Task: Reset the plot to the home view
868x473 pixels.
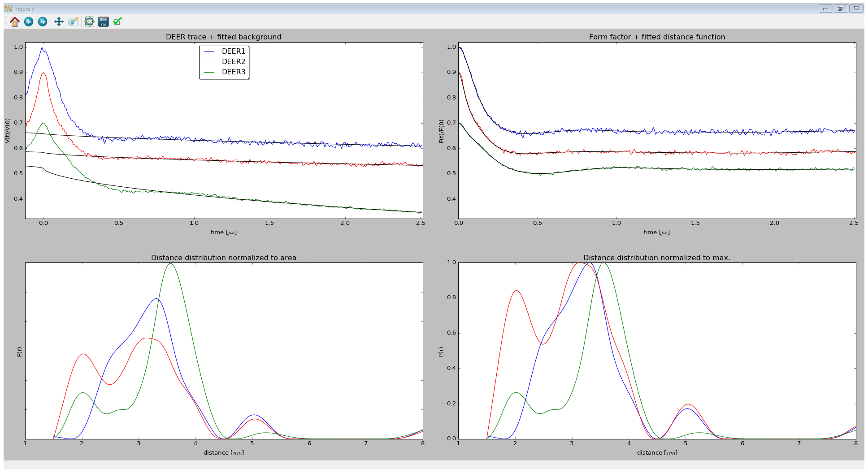Action: click(15, 21)
